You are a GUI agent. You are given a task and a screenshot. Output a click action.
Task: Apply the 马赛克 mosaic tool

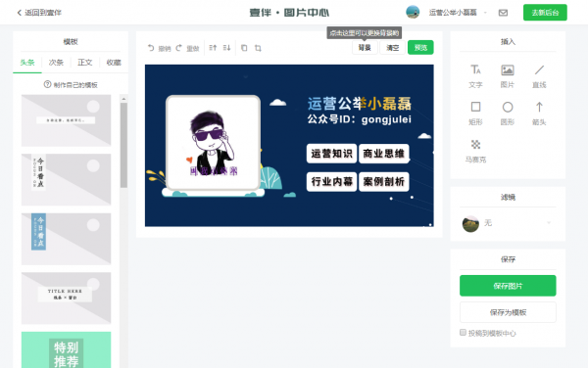point(475,151)
